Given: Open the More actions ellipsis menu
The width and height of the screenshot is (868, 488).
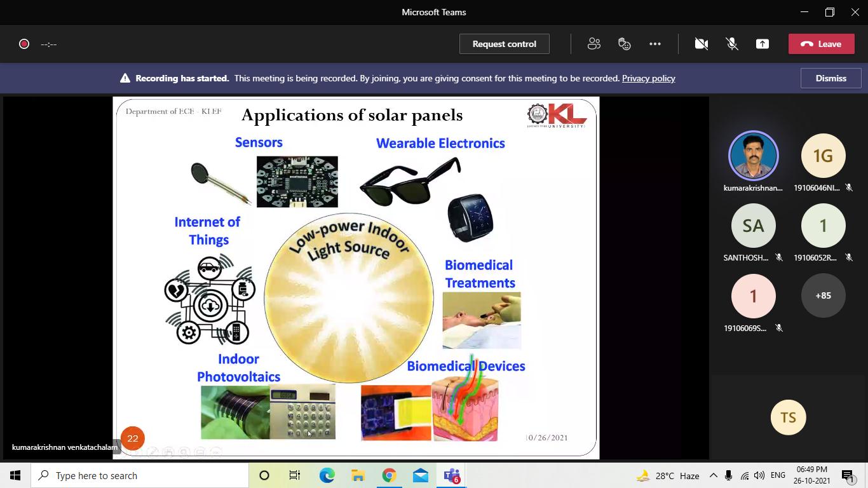Looking at the screenshot, I should pyautogui.click(x=655, y=44).
